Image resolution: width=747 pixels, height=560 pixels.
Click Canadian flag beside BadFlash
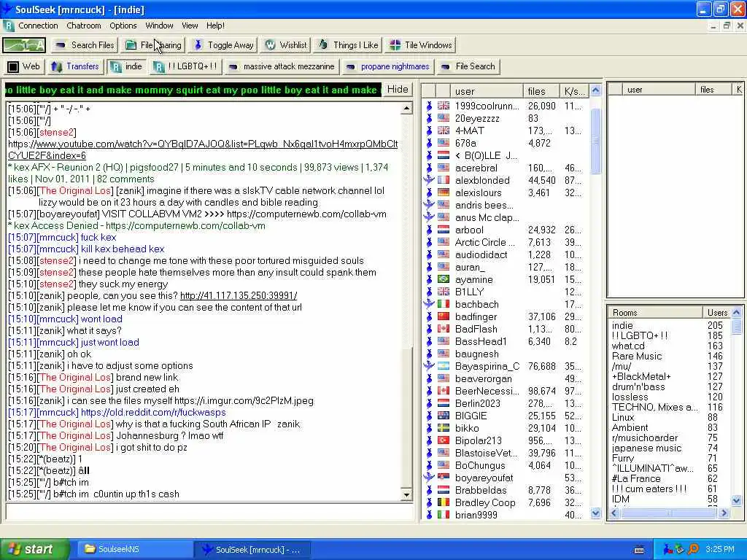[x=444, y=329]
